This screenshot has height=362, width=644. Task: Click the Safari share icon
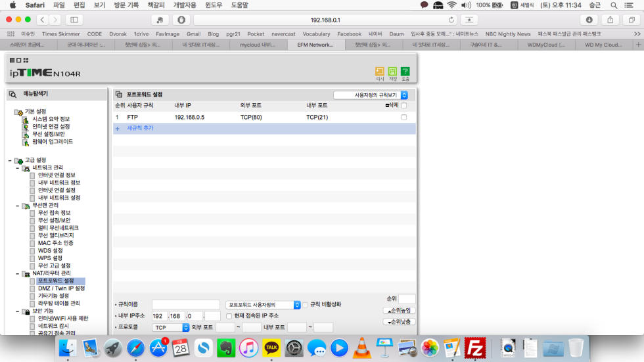(610, 20)
